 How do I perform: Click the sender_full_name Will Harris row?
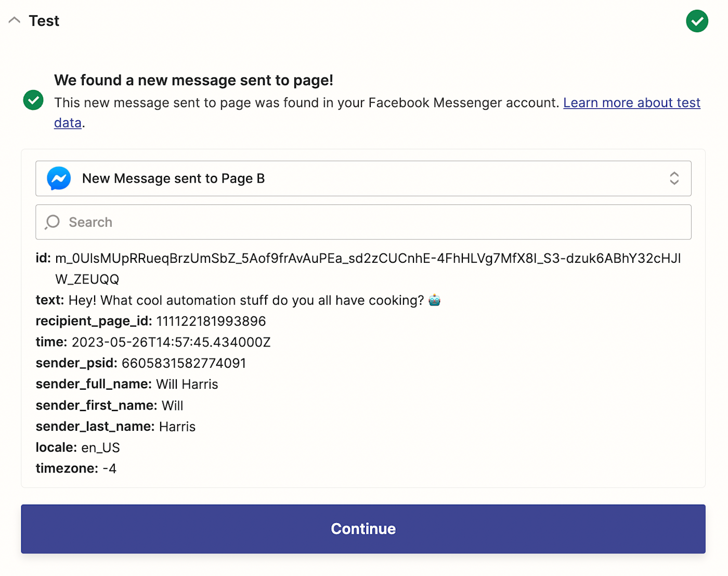coord(127,385)
